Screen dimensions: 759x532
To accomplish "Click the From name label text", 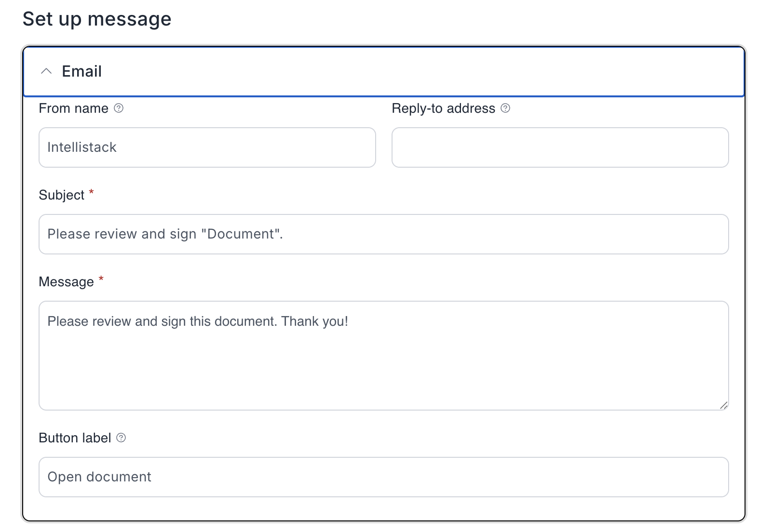I will tap(73, 108).
